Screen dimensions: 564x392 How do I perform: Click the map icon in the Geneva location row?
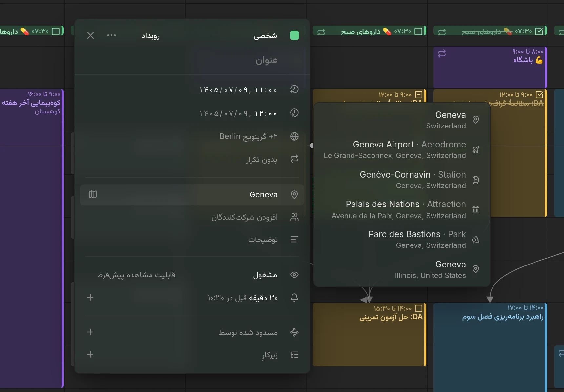pos(93,195)
